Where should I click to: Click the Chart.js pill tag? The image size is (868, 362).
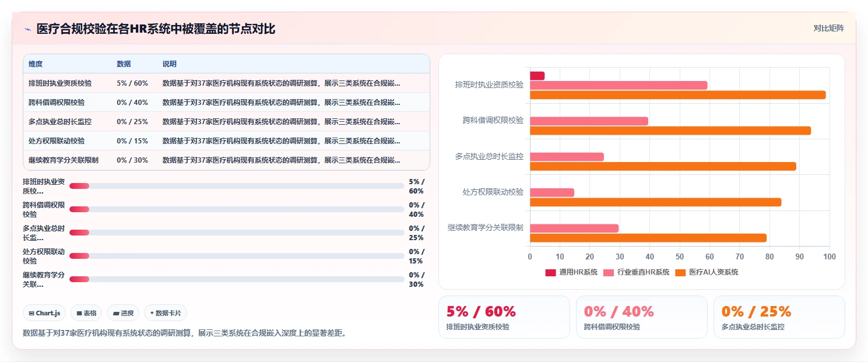point(45,313)
